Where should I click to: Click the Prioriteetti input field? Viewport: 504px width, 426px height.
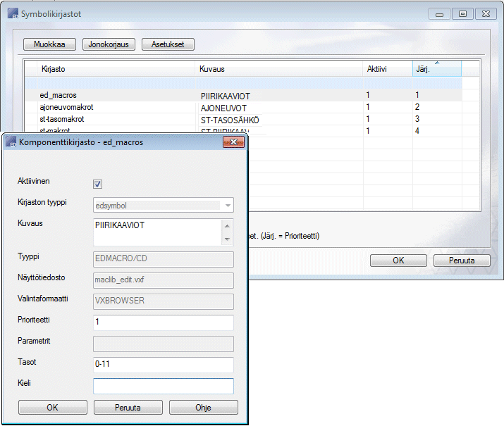[x=163, y=322]
